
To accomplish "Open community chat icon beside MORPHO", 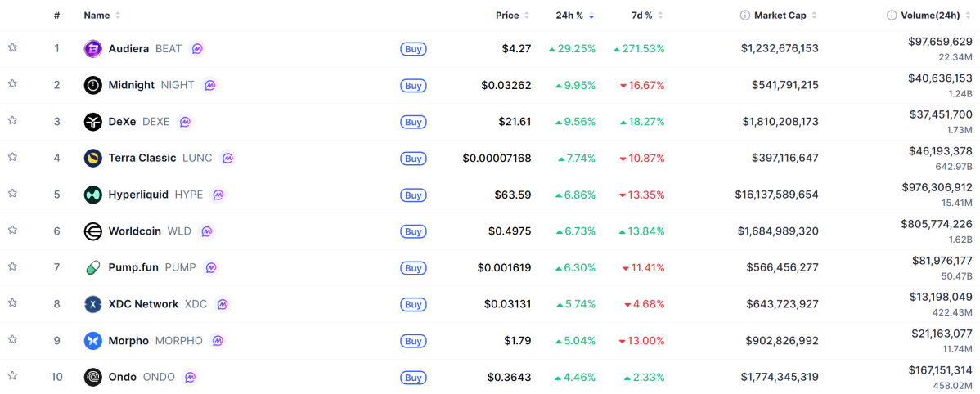I will point(218,341).
